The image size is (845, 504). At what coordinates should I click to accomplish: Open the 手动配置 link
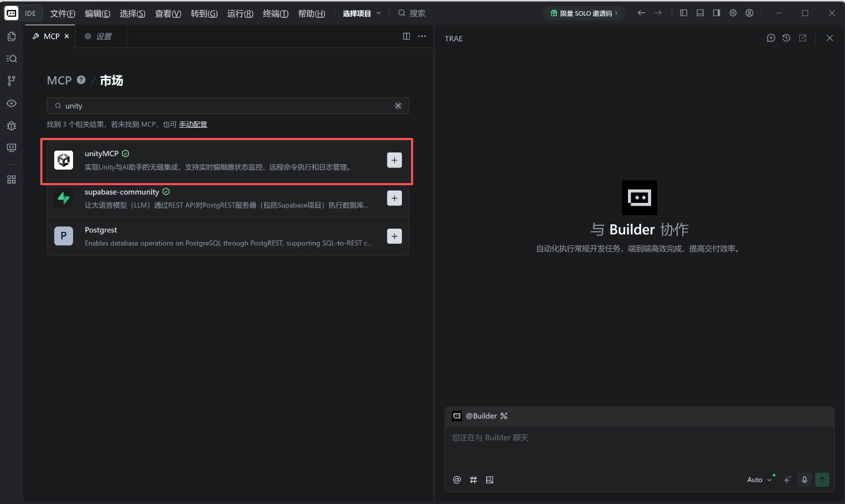pyautogui.click(x=193, y=125)
